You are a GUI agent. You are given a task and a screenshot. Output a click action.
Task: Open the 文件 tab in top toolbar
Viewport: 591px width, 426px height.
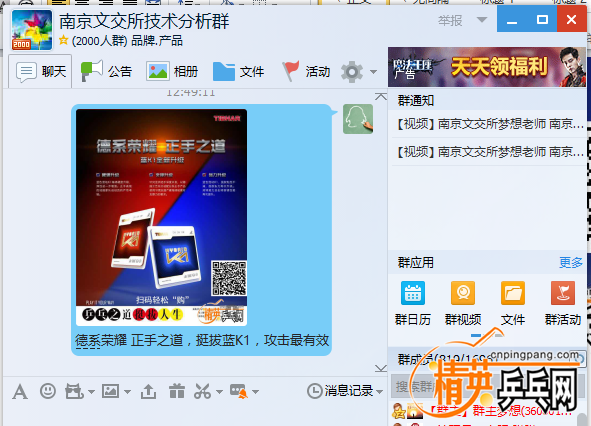pyautogui.click(x=239, y=71)
